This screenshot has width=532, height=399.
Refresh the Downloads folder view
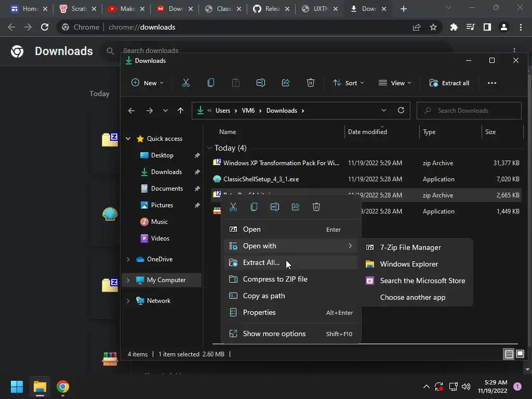[x=401, y=110]
